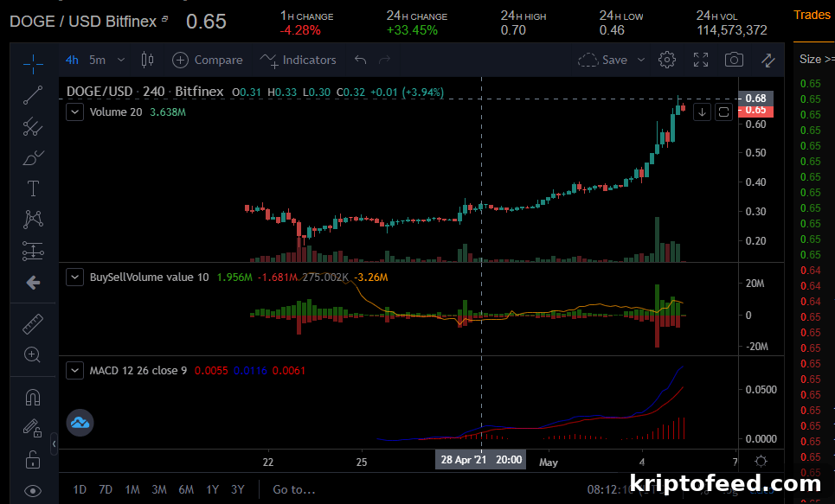Select the 5m timeframe
Viewport: 835px width, 504px height.
pyautogui.click(x=98, y=60)
